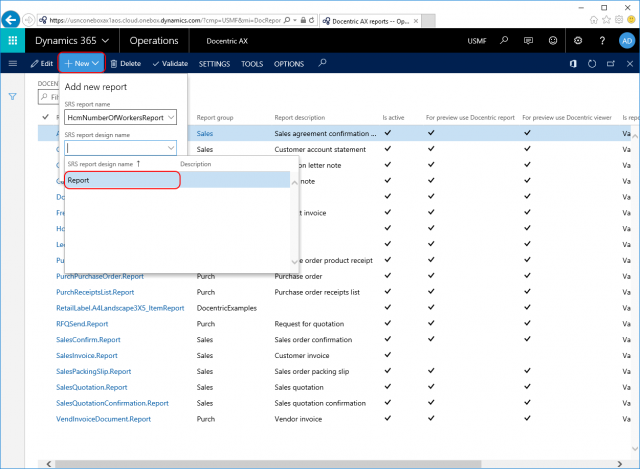Toggle Docentric viewer for Sales order packing slip
Image resolution: width=640 pixels, height=469 pixels.
pyautogui.click(x=527, y=371)
